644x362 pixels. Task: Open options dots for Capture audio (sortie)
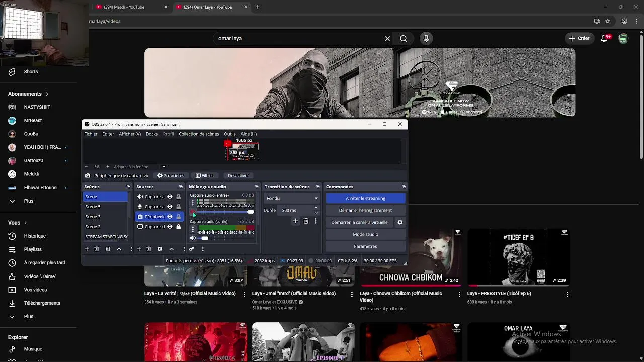coord(193,229)
